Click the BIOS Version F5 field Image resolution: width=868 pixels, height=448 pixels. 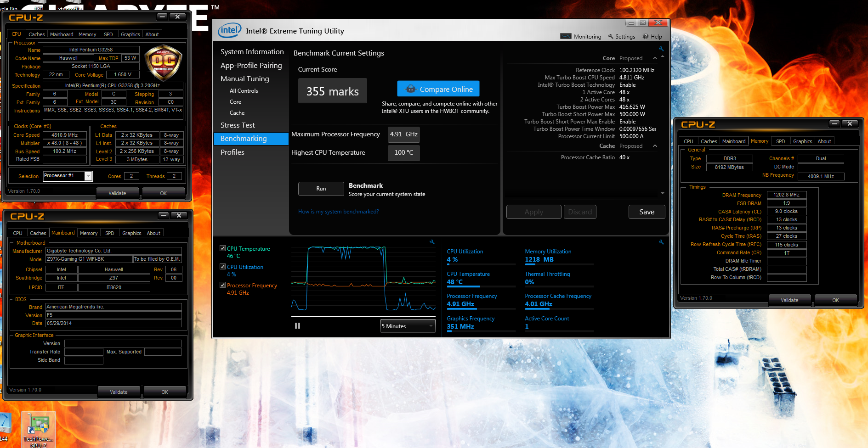(x=113, y=315)
